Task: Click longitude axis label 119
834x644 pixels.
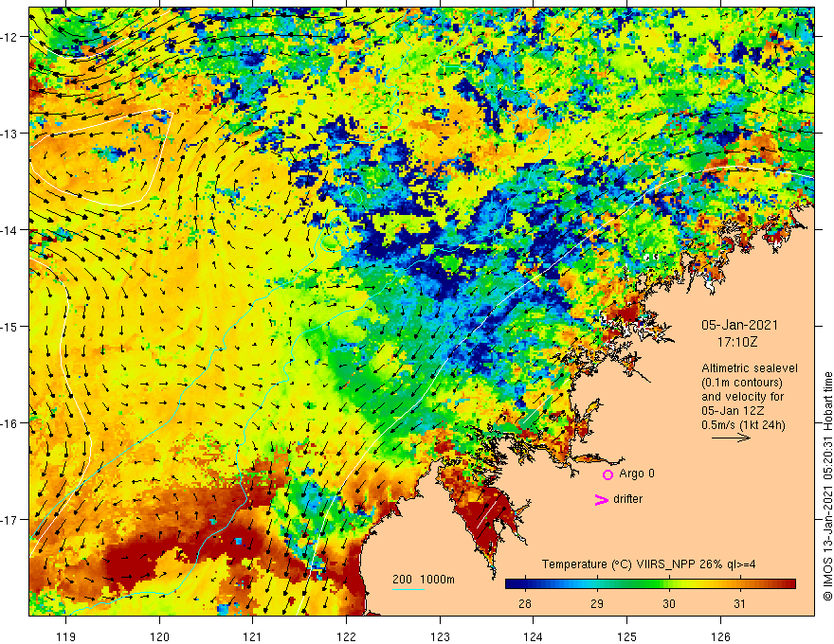Action: [x=66, y=636]
